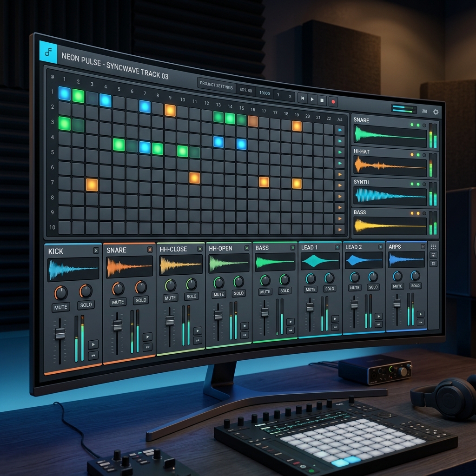The width and height of the screenshot is (476, 476).
Task: Solo the HH-CLOSE channel
Action: coord(191,296)
